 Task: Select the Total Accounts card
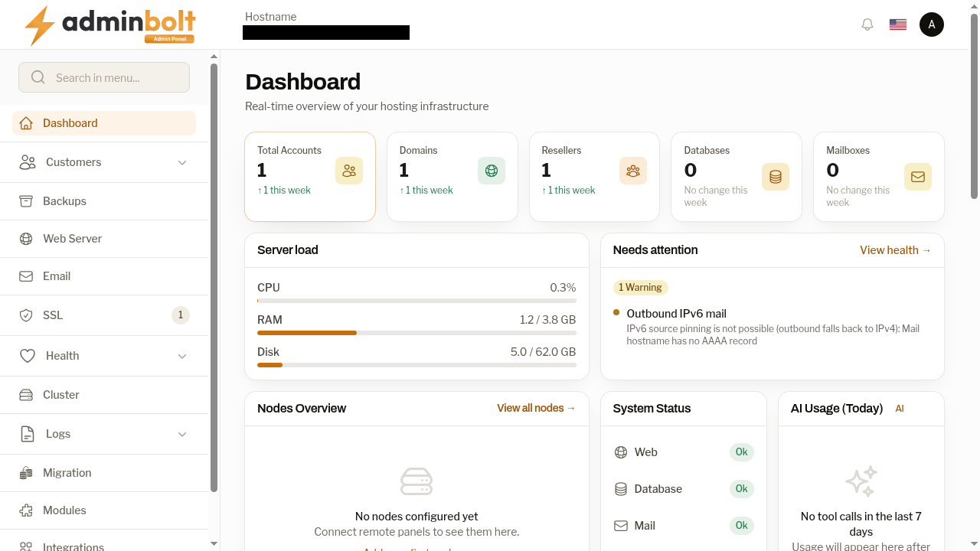(x=310, y=177)
